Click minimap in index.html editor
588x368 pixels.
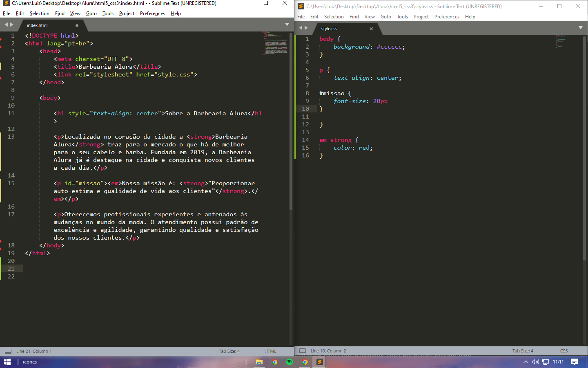pyautogui.click(x=276, y=43)
